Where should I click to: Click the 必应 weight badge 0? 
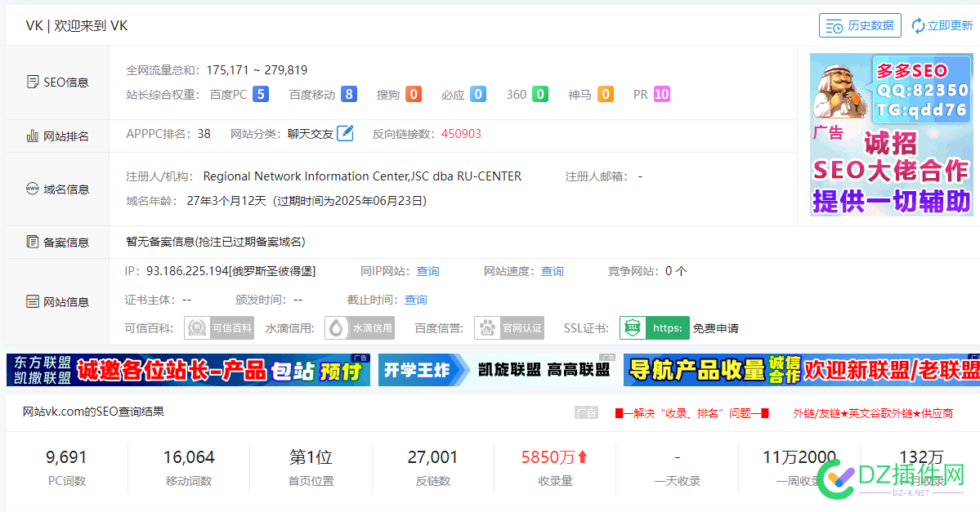[x=478, y=94]
